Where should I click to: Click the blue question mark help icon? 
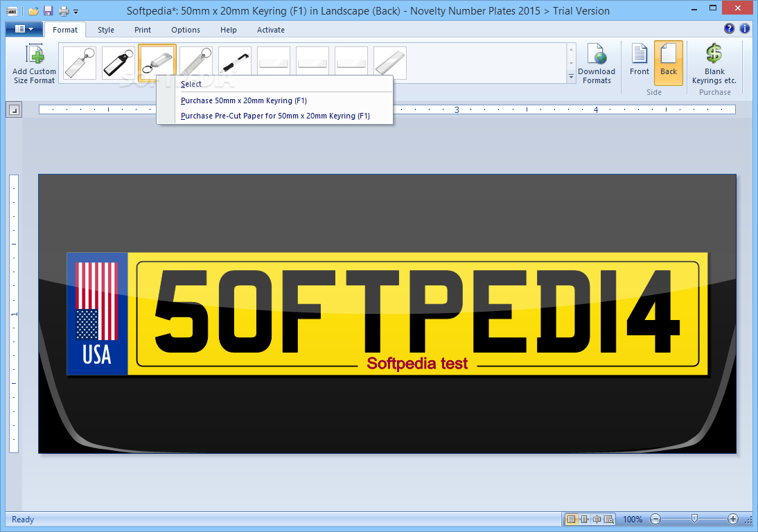729,29
